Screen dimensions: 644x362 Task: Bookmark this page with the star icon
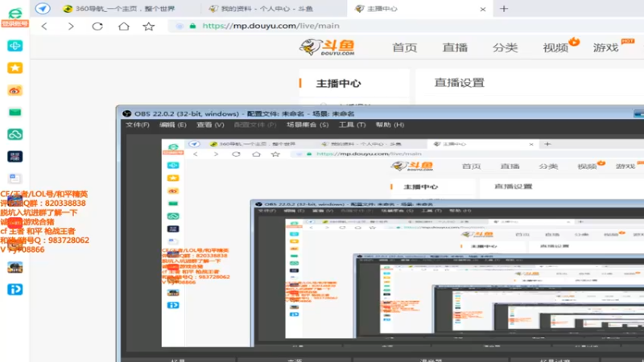(149, 27)
